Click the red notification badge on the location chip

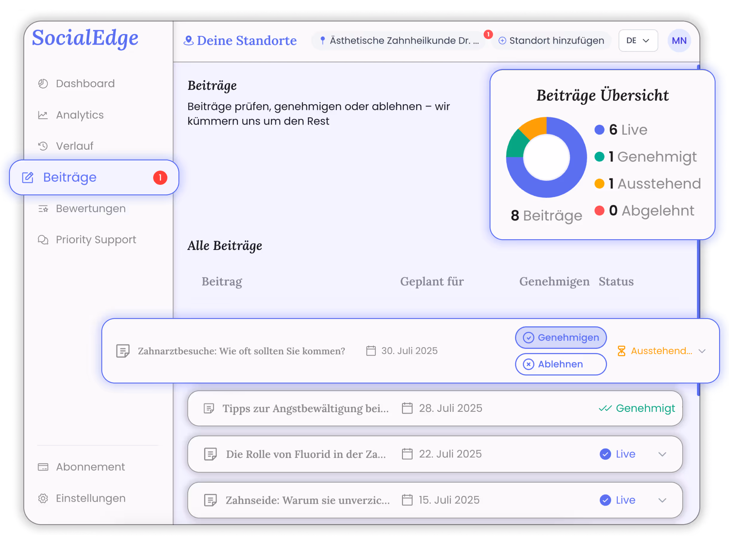(x=488, y=34)
